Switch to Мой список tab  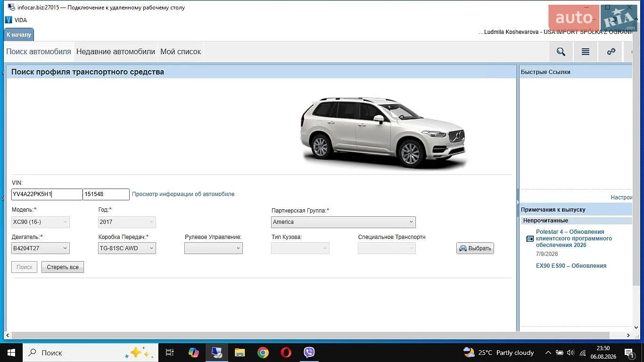(181, 52)
